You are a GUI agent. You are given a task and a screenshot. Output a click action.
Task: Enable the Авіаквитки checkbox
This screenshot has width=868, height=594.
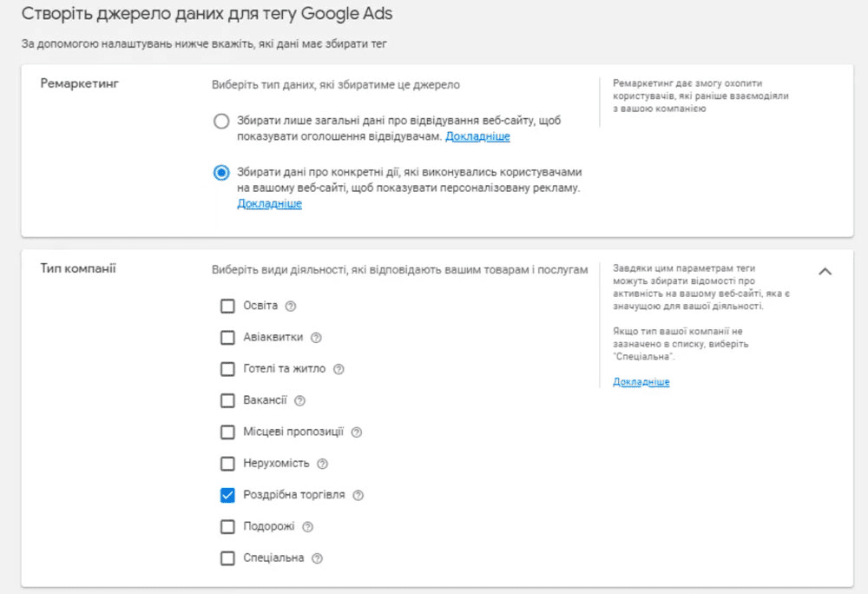[227, 338]
